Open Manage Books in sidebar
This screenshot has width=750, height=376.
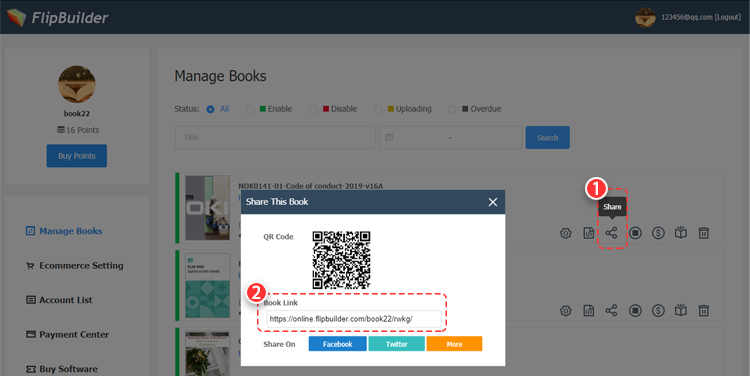[64, 231]
